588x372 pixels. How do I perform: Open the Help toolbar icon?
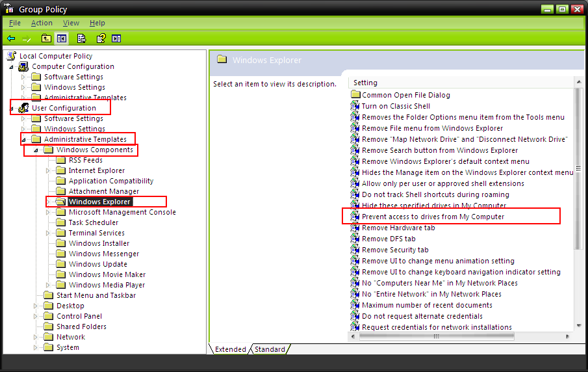(x=101, y=38)
